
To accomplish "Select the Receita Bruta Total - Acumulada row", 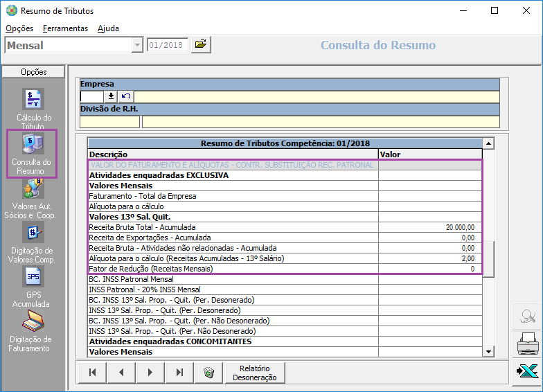I will (x=285, y=227).
